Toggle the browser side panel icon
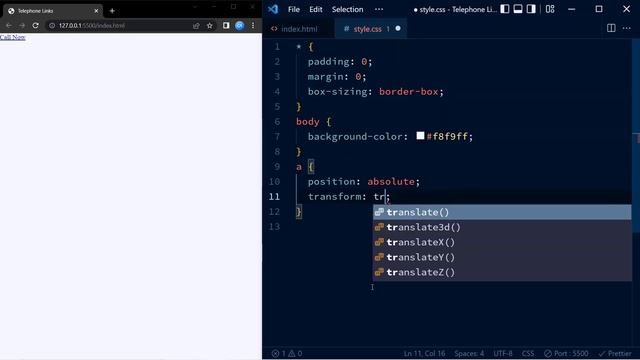This screenshot has height=360, width=640. point(226,25)
